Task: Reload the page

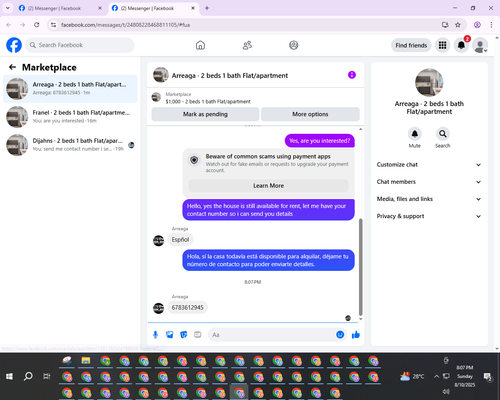Action: [x=37, y=25]
